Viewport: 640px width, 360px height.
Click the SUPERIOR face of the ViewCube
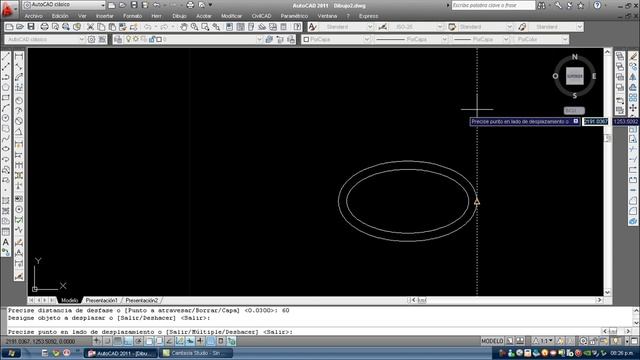point(574,76)
